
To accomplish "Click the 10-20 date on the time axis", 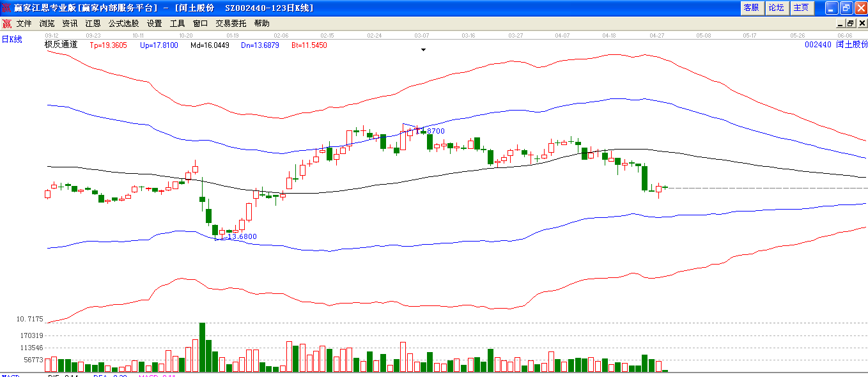I will (186, 36).
